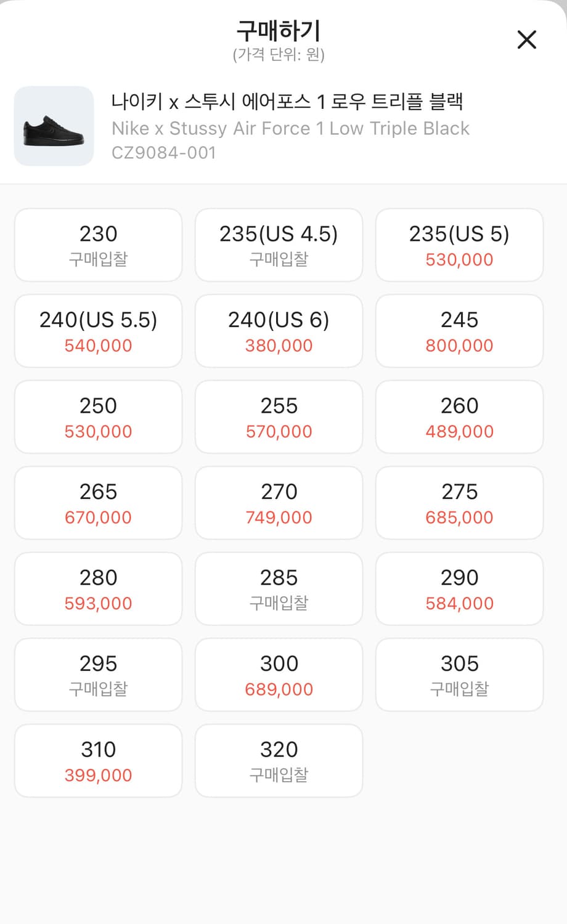
Task: Close the purchase size selection sheet
Action: point(526,40)
